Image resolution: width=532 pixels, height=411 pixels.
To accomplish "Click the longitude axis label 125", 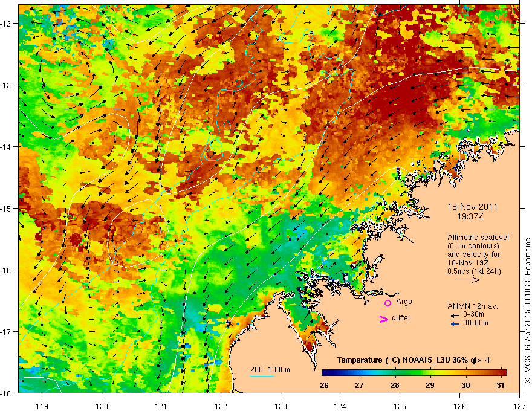I will (400, 406).
